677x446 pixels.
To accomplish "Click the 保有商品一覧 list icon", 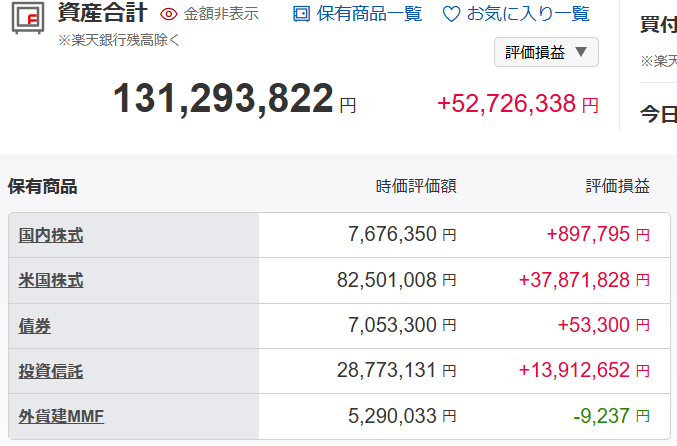I will coord(301,14).
